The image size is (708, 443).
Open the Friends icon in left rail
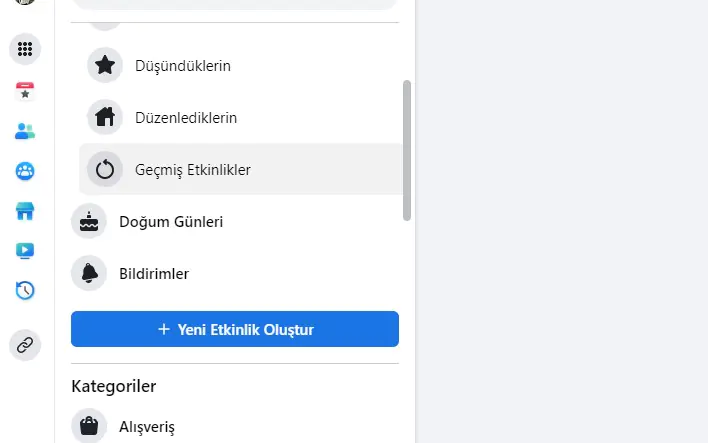[25, 131]
